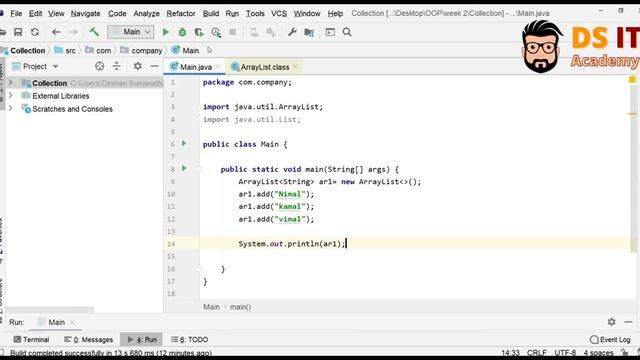Build project with the green hammer icon
The width and height of the screenshot is (640, 360).
click(x=94, y=32)
